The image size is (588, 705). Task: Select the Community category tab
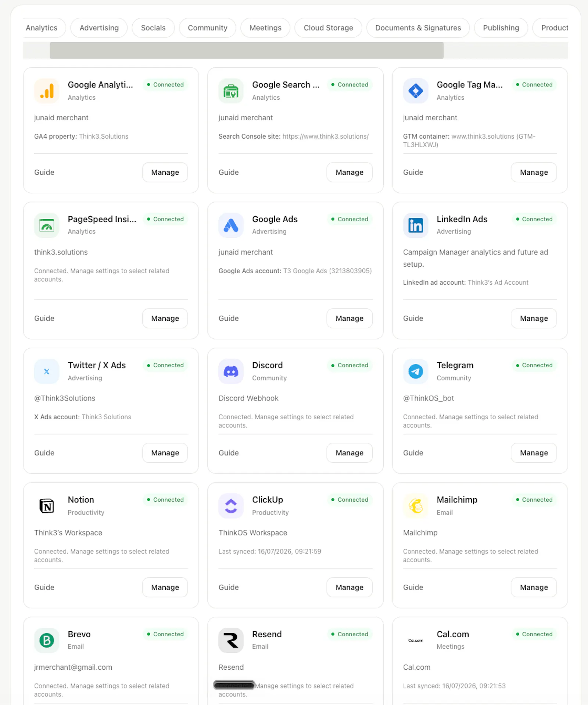(x=208, y=28)
